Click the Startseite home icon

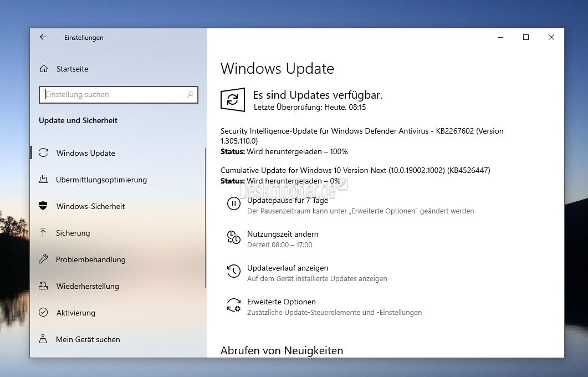pos(43,69)
